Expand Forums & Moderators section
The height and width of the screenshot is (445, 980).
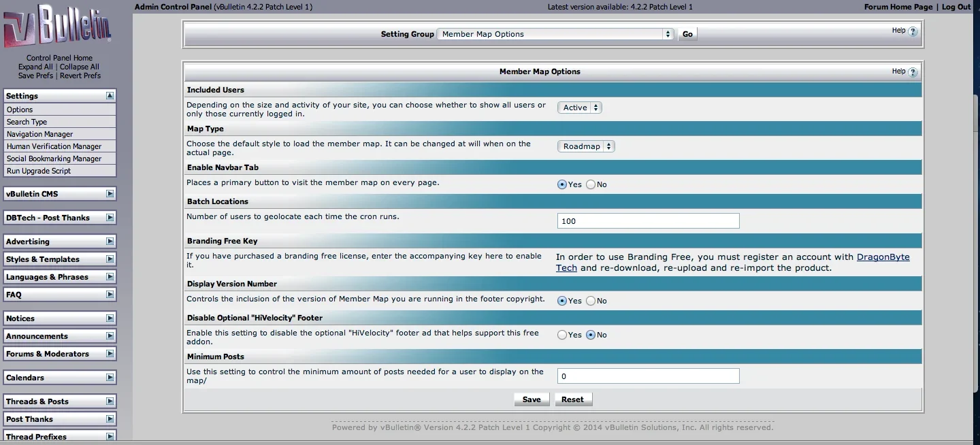(x=110, y=354)
